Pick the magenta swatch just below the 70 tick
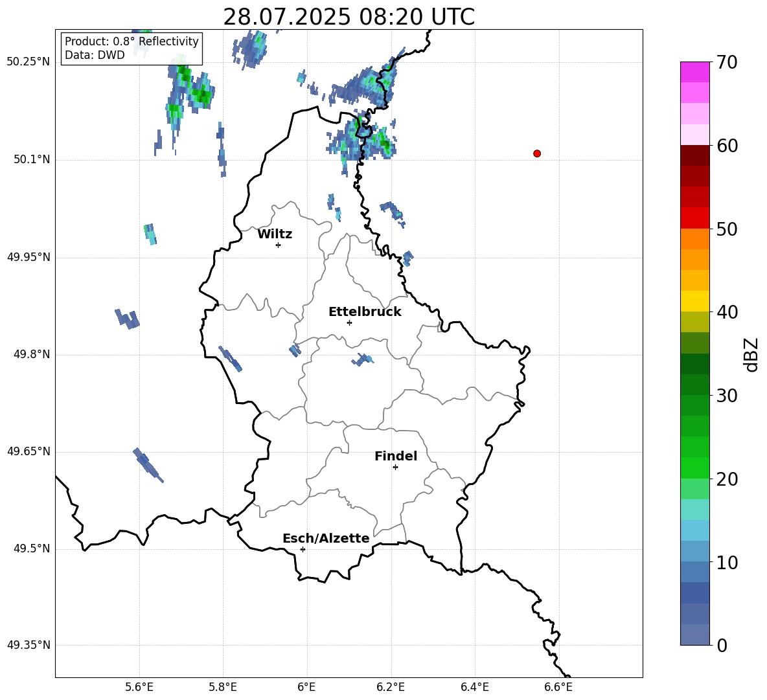 [695, 72]
